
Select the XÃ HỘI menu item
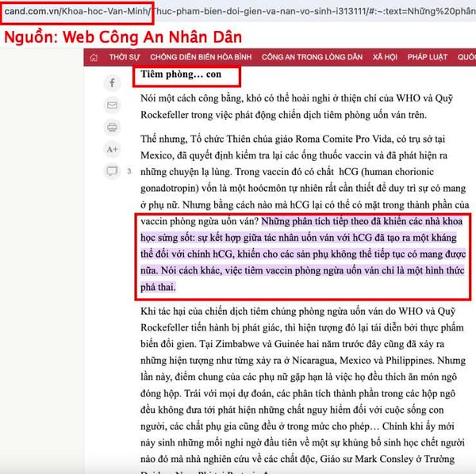[385, 57]
